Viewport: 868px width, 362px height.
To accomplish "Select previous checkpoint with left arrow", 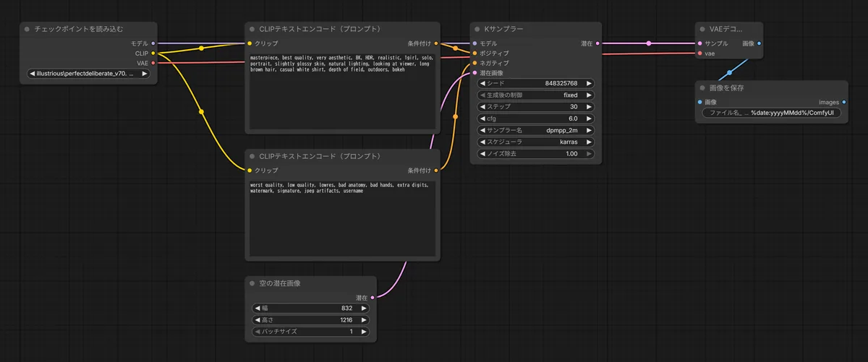I will (32, 74).
